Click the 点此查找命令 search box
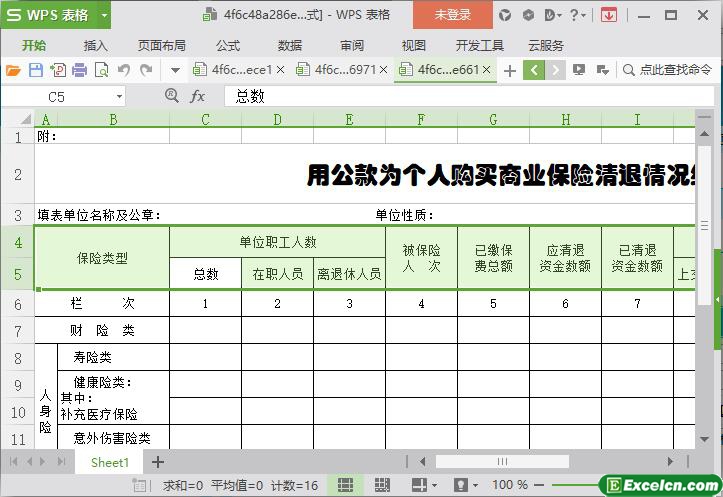Viewport: 723px width, 497px height. coord(668,70)
